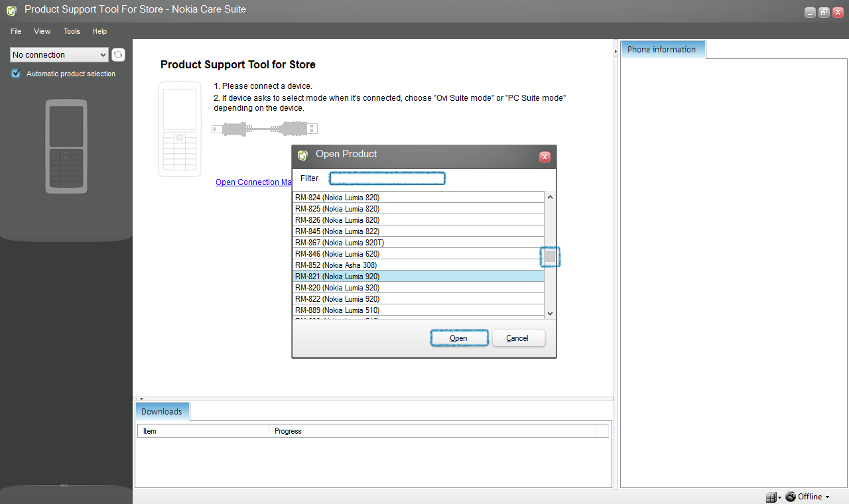Open the Tools menu
The height and width of the screenshot is (504, 849).
[x=72, y=31]
